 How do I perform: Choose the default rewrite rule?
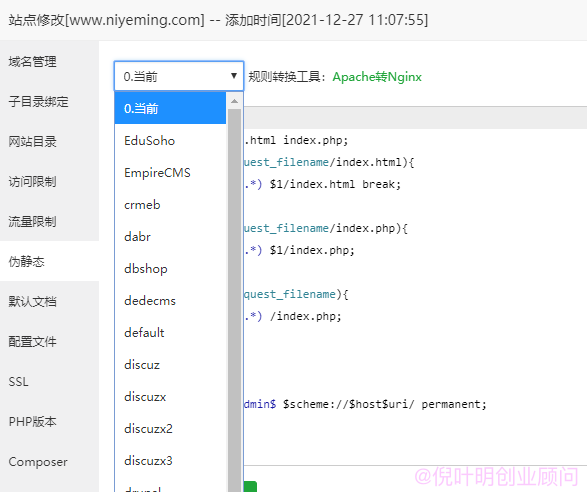[x=170, y=332]
